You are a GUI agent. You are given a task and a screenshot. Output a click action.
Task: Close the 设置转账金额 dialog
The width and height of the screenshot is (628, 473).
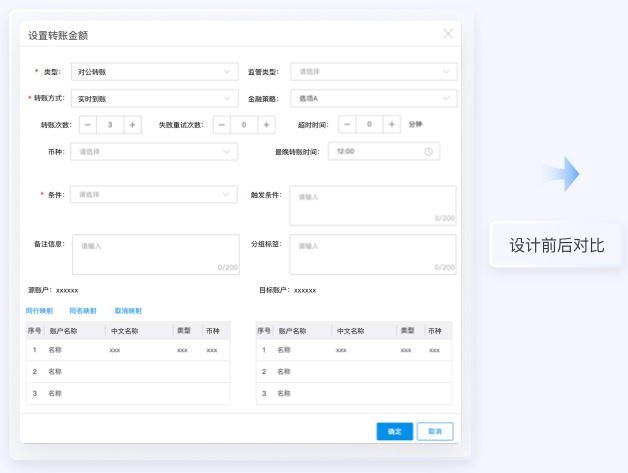coord(448,34)
